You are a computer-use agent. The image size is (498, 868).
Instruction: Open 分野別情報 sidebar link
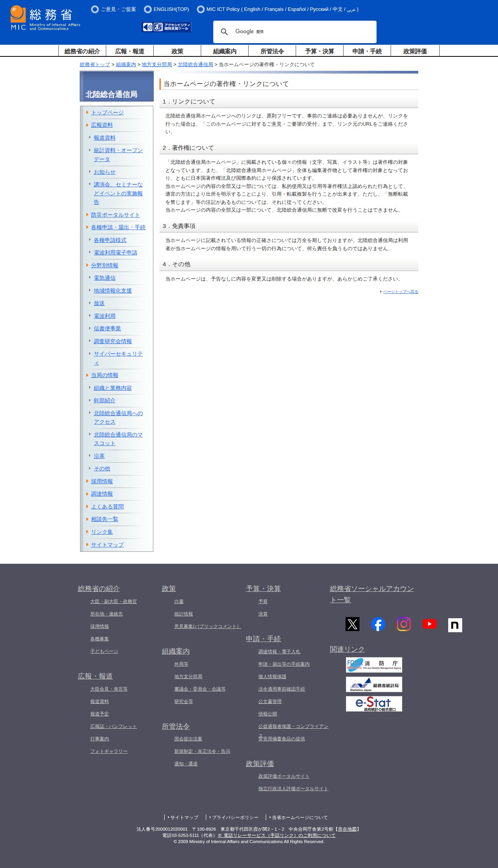[105, 265]
